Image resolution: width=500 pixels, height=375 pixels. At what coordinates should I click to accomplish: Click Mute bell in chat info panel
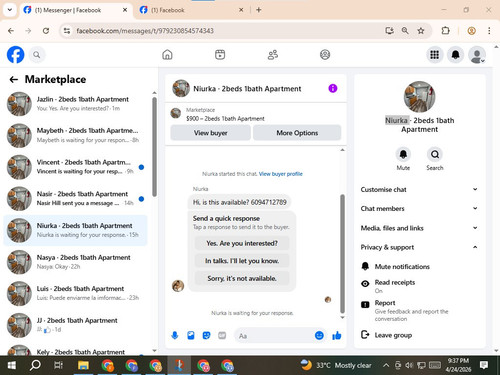tap(403, 155)
